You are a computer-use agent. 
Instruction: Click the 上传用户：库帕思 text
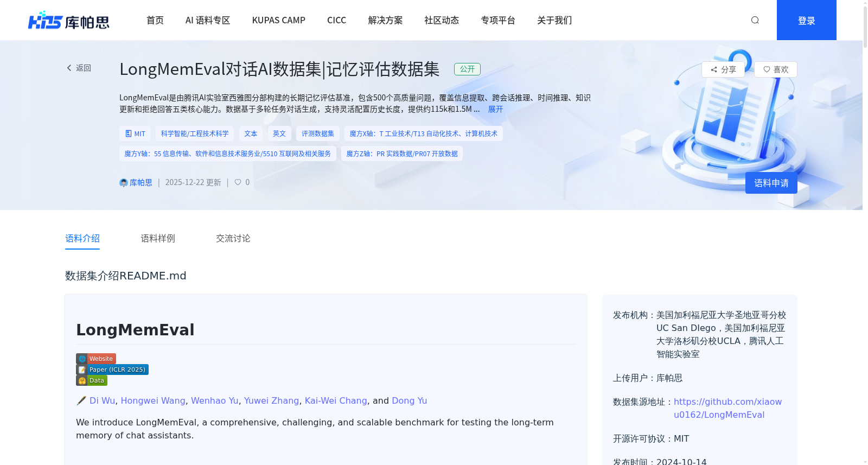coord(648,378)
